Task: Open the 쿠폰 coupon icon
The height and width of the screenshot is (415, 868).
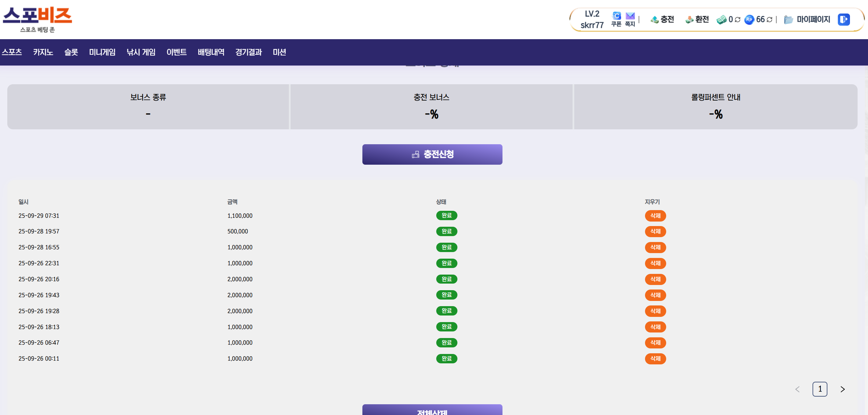Action: point(616,16)
